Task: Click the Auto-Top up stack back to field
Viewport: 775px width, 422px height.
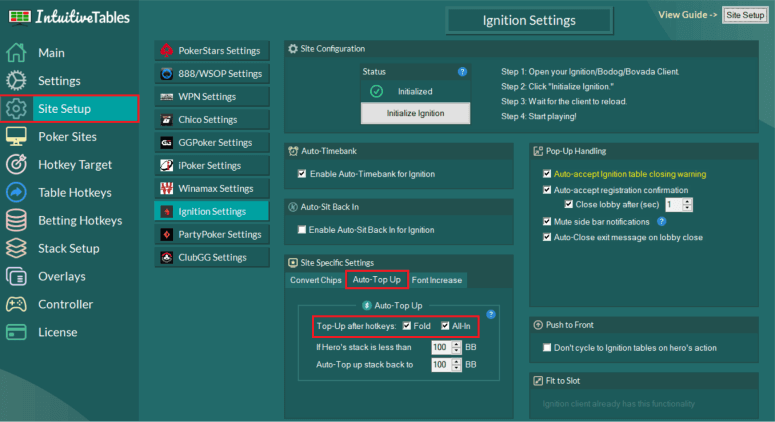Action: point(441,365)
